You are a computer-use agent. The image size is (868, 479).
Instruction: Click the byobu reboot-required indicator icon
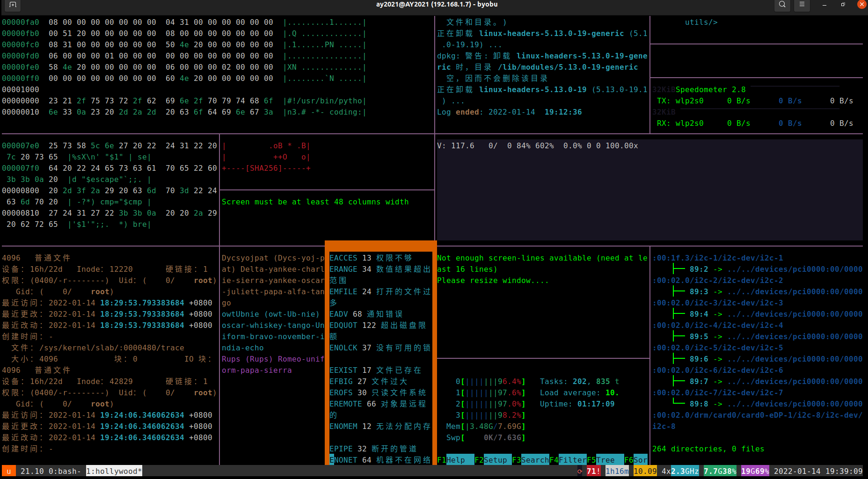(580, 471)
